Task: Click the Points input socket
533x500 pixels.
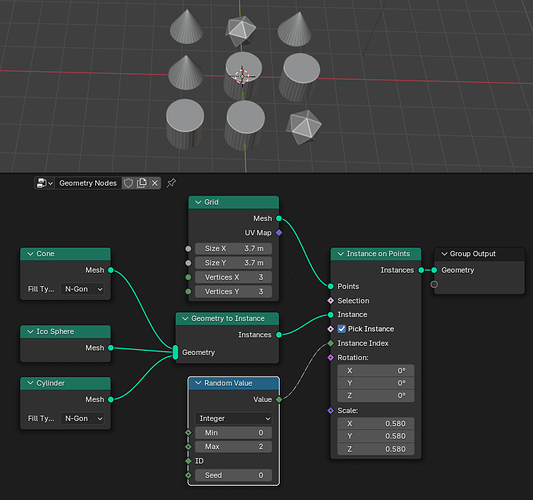Action: 330,286
